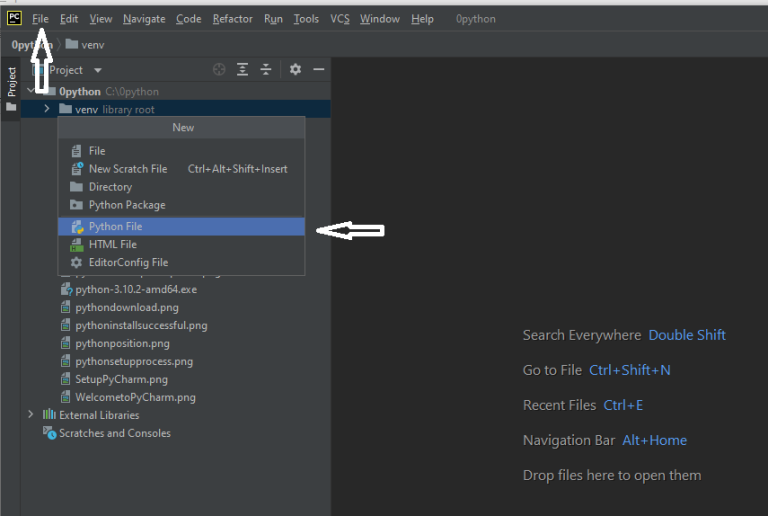Open the Project view dropdown arrow
Image resolution: width=768 pixels, height=516 pixels.
pos(98,70)
